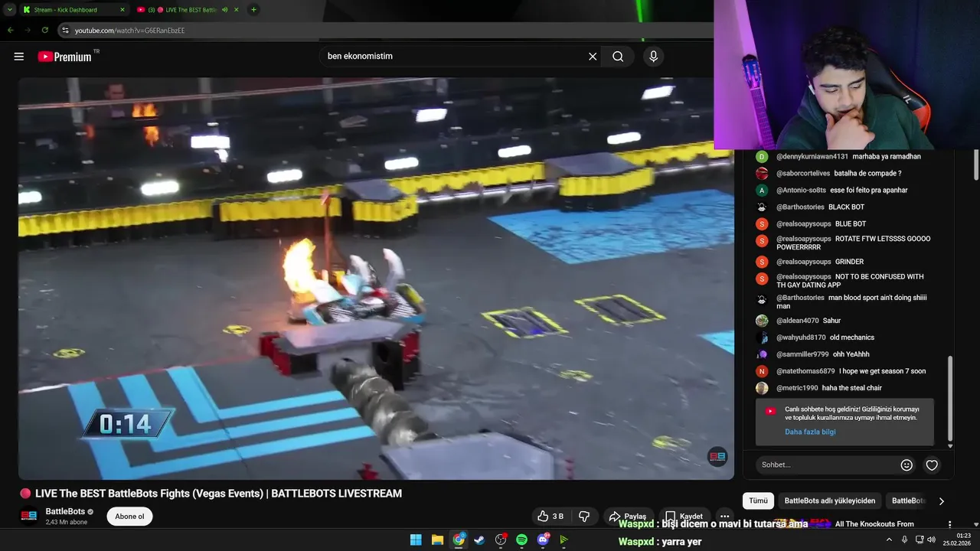The width and height of the screenshot is (980, 551).
Task: Click the Sohbet chat message field
Action: 827,465
